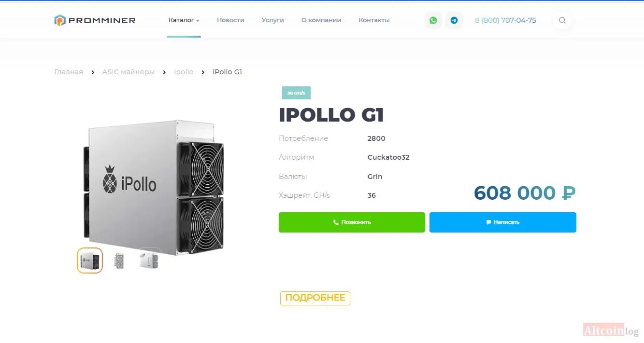
Task: Open the Ipollo breadcrumb link
Action: coord(184,72)
